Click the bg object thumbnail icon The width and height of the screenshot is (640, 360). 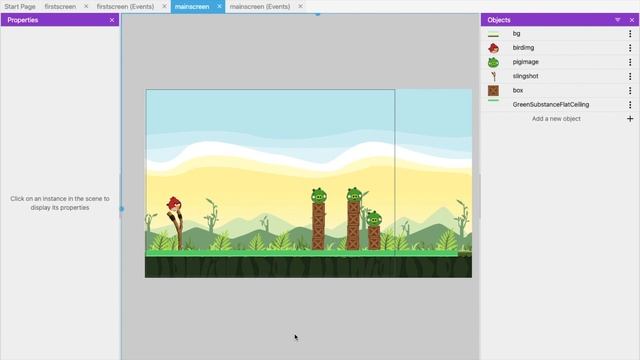coord(493,34)
